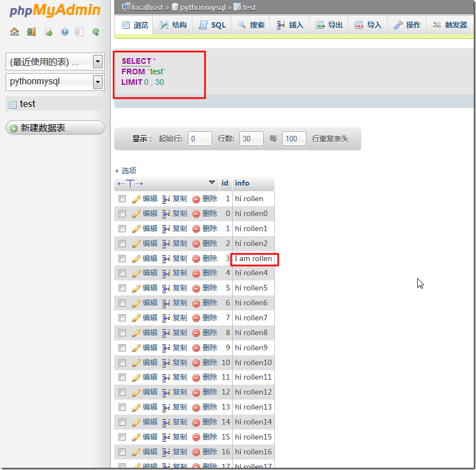
Task: Select the checkbox for hi rollen10 row
Action: coord(122,362)
